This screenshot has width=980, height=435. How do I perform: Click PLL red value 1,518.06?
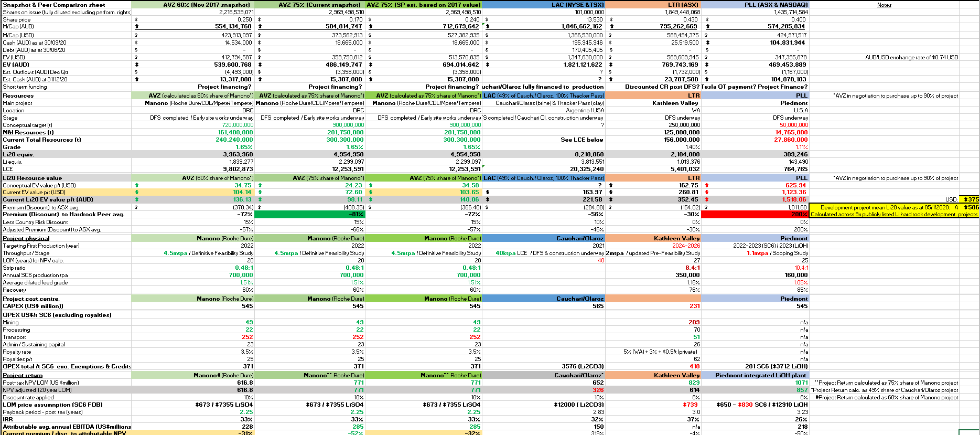(794, 199)
